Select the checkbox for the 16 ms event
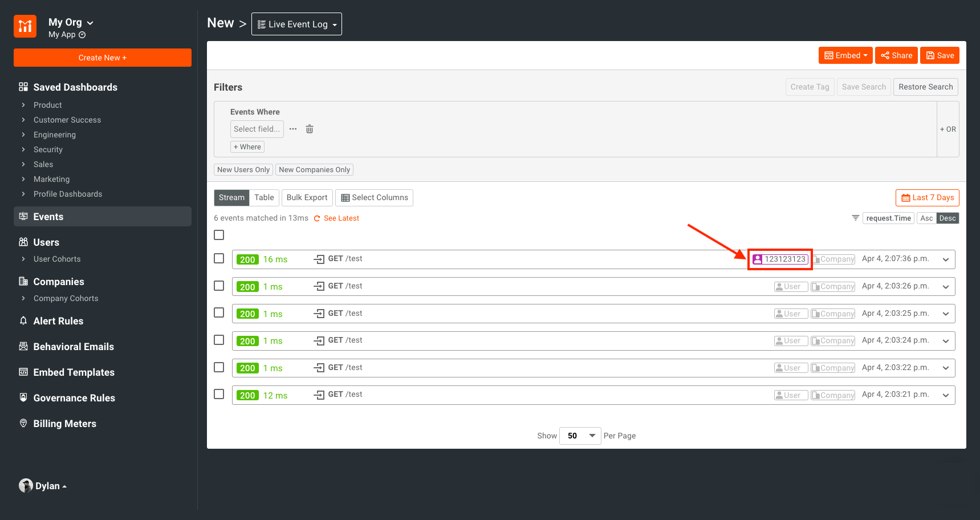 [219, 258]
